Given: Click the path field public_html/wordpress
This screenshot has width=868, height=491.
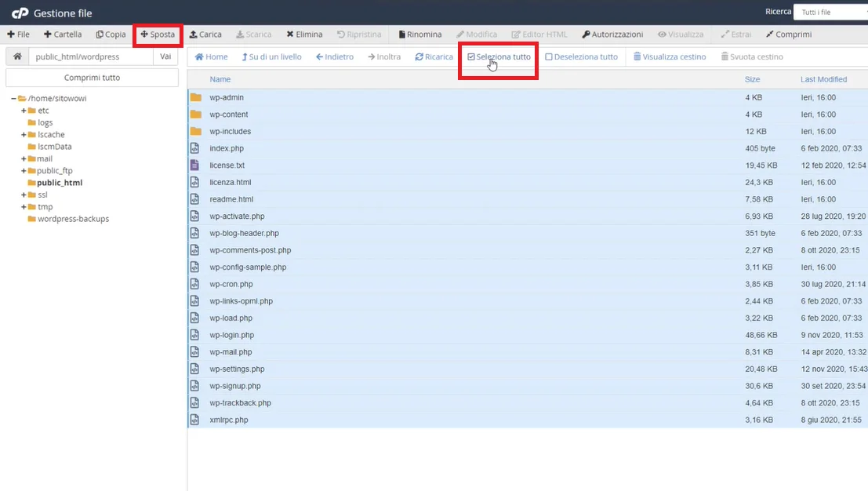Looking at the screenshot, I should [x=91, y=56].
